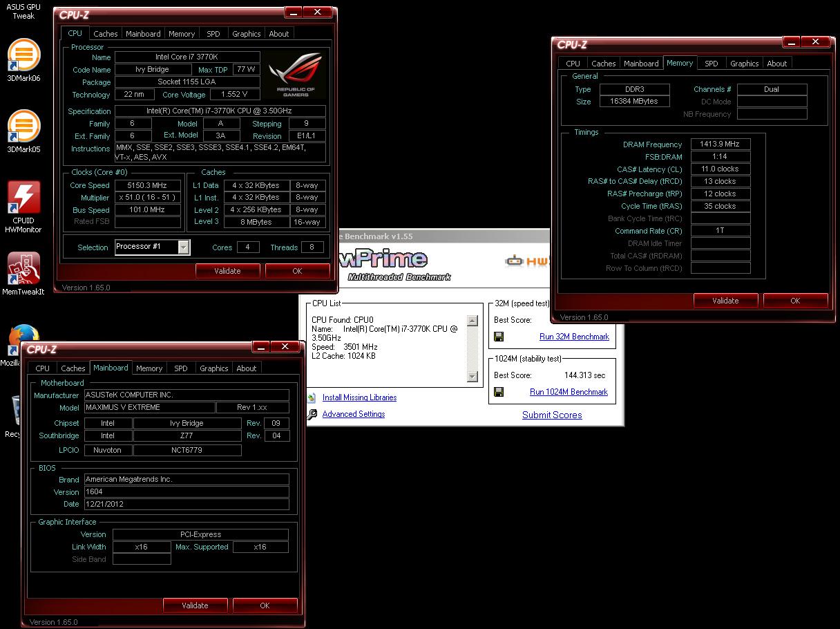The width and height of the screenshot is (840, 629).
Task: Click the BIOS Version field 1604
Action: 187,491
